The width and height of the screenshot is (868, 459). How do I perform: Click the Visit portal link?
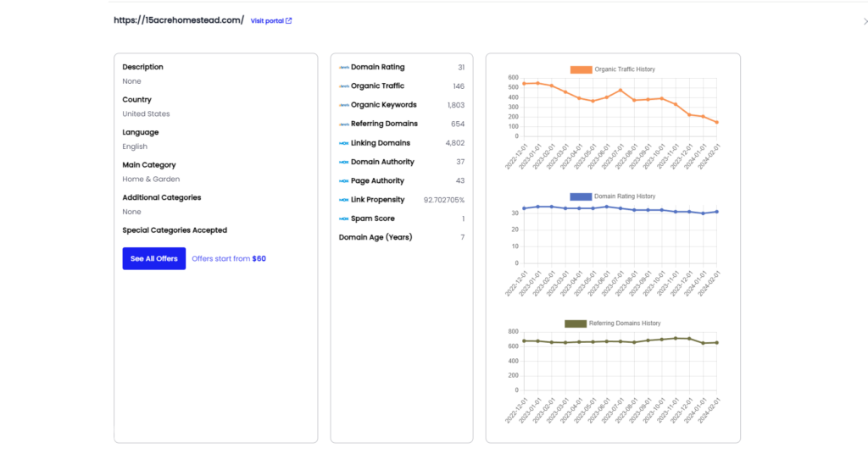(x=271, y=21)
